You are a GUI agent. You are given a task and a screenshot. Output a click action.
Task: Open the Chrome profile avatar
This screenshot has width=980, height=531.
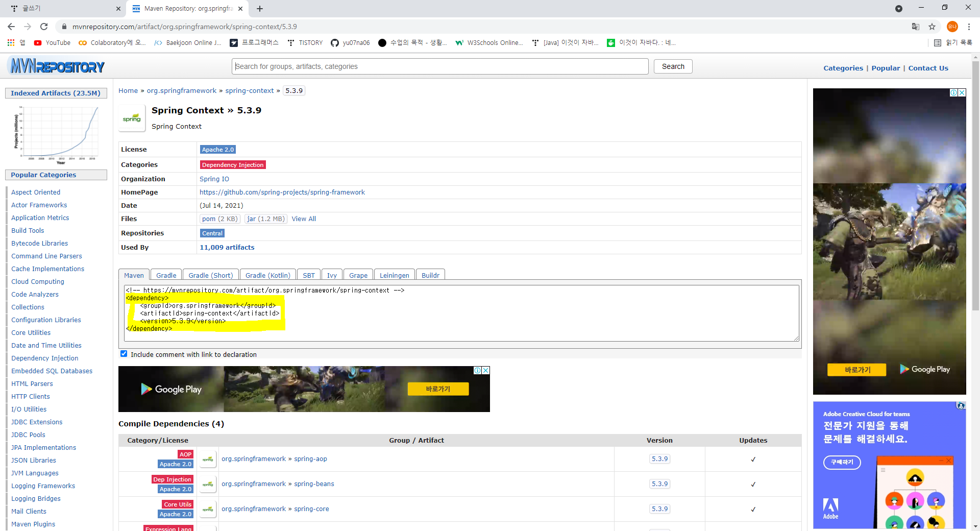[952, 27]
